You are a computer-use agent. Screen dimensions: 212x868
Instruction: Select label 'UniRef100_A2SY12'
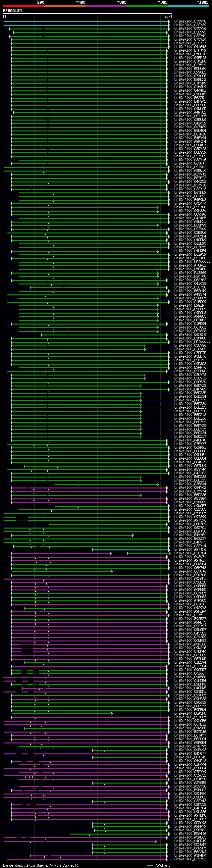coord(190,859)
